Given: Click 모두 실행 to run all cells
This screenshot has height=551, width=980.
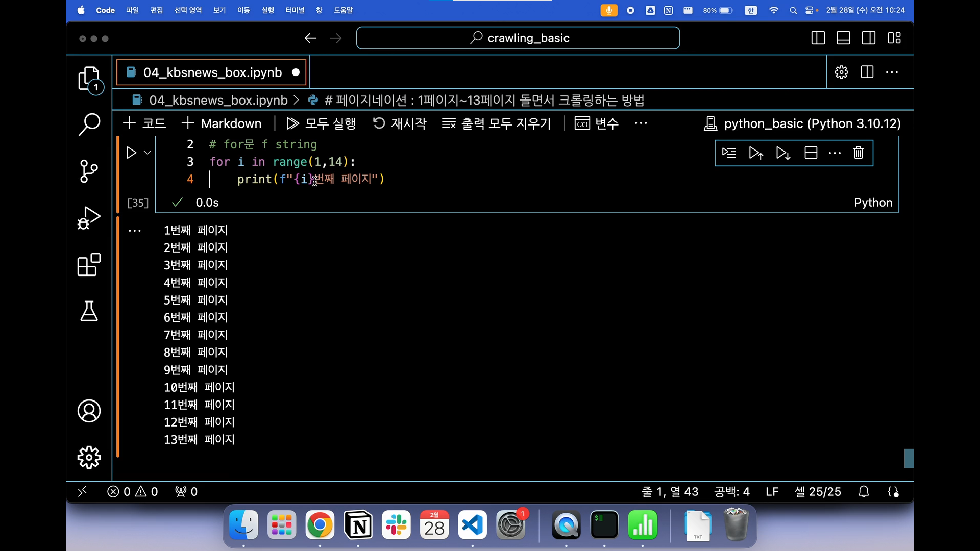Looking at the screenshot, I should tap(321, 123).
